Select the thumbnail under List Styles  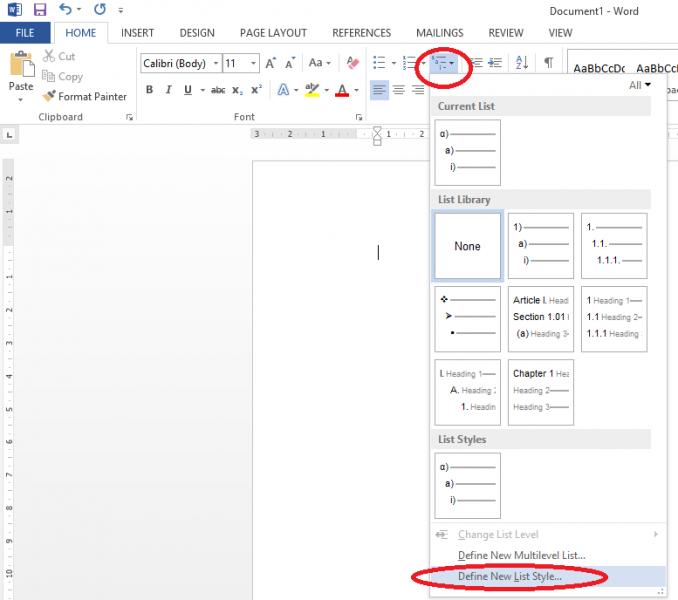(467, 485)
